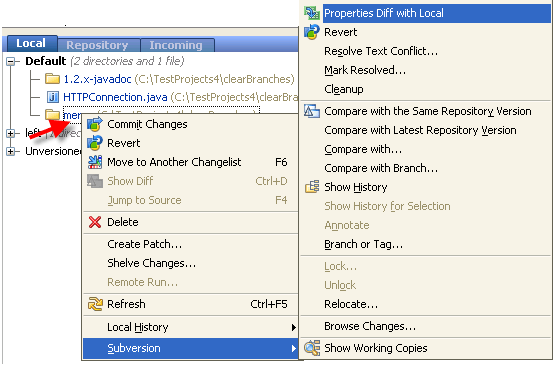
Task: Choose Create Patch... from the context menu
Action: click(x=145, y=244)
